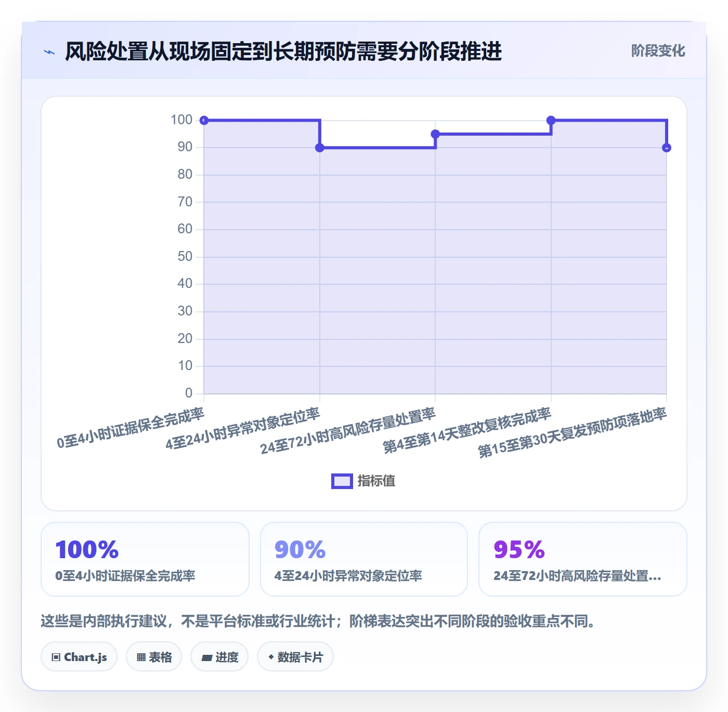Click x-axis label 0至4小时证据保全完成率
This screenshot has width=728, height=712.
(x=131, y=428)
